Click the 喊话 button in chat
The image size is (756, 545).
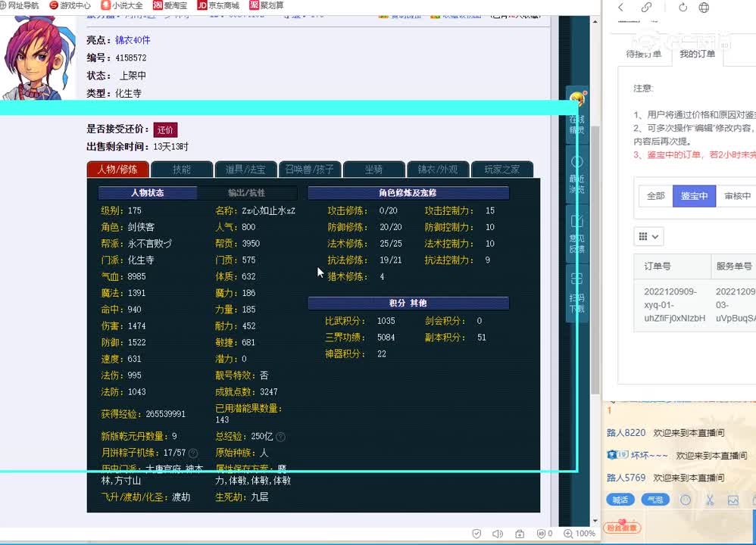(x=620, y=500)
